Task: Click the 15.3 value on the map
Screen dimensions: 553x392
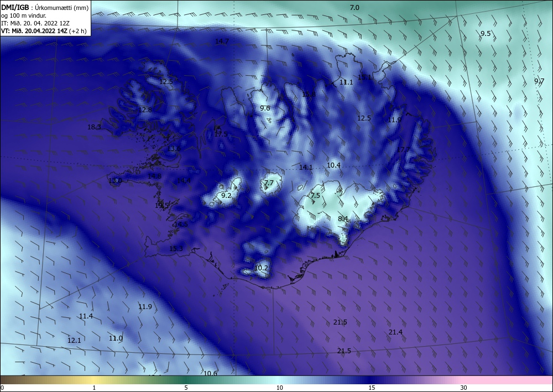Action: [x=176, y=249]
